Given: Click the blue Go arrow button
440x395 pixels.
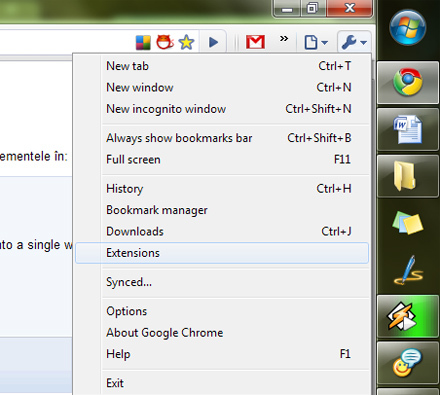Looking at the screenshot, I should point(213,42).
